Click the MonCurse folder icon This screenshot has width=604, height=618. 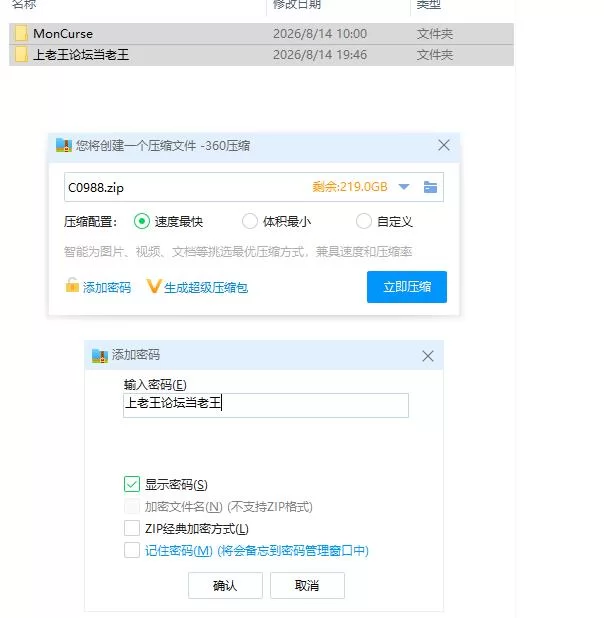point(21,34)
